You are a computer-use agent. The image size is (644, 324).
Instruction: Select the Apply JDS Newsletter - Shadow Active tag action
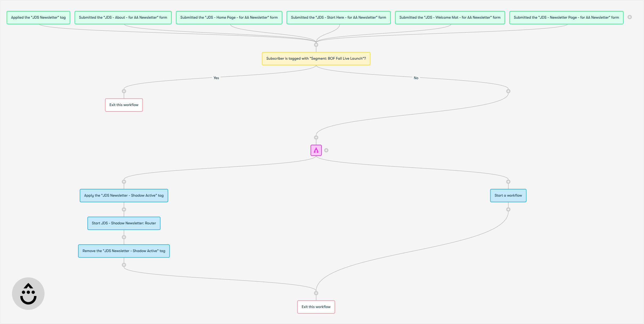click(124, 195)
